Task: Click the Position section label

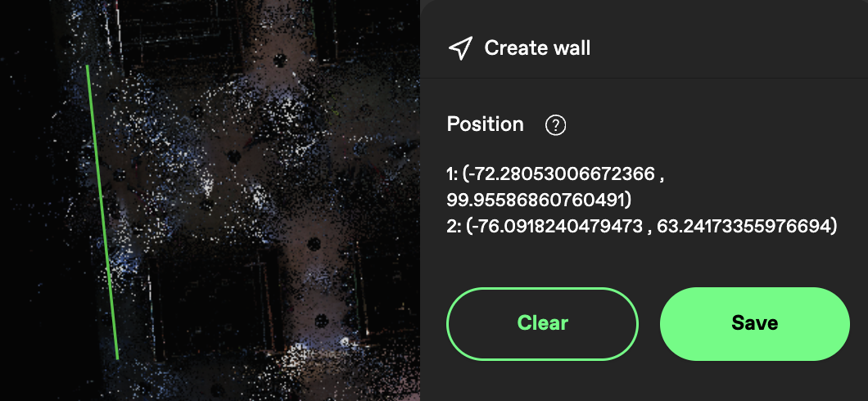Action: 485,124
